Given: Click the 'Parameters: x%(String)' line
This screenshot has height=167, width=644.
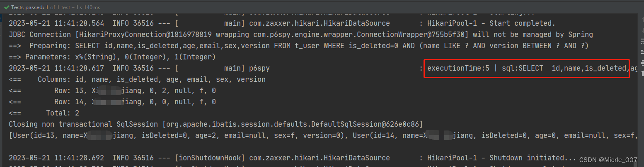Looking at the screenshot, I should click(112, 57).
